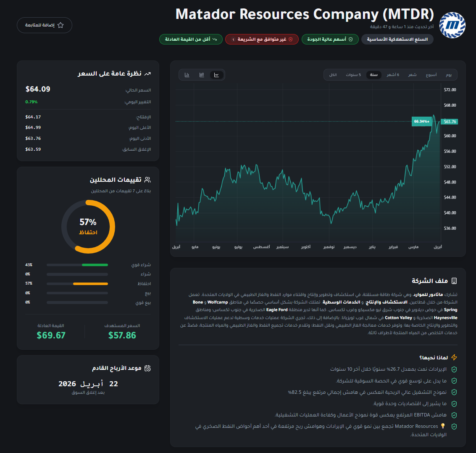Click the buy 0% rating bar

pos(77,274)
